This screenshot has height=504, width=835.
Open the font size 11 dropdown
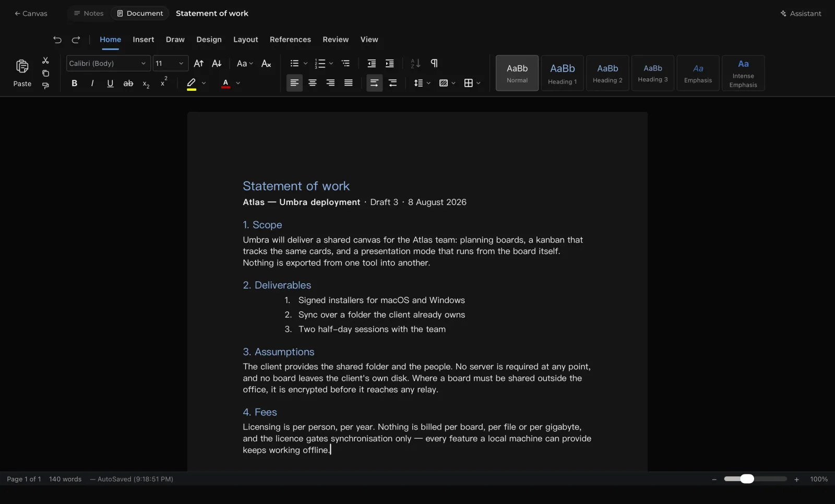click(170, 64)
